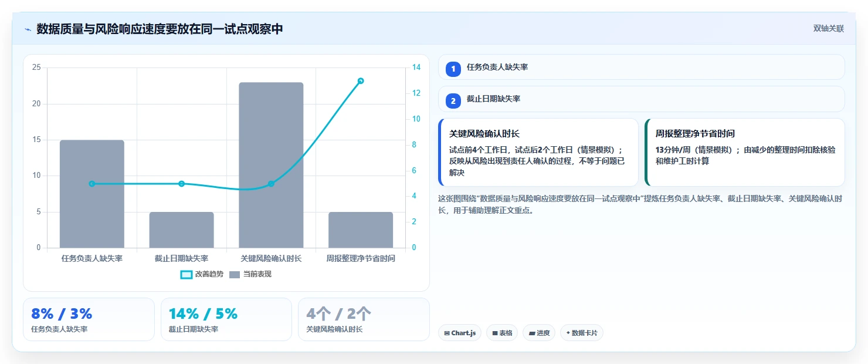Viewport: 868px width, 364px height.
Task: Click the 数据卡片 tag chip
Action: [582, 333]
